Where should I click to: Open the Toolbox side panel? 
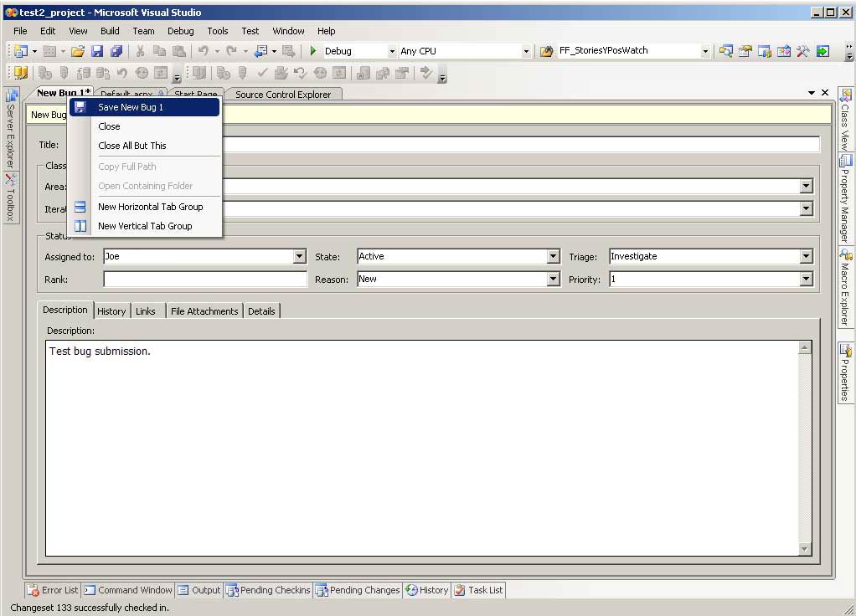pyautogui.click(x=11, y=197)
